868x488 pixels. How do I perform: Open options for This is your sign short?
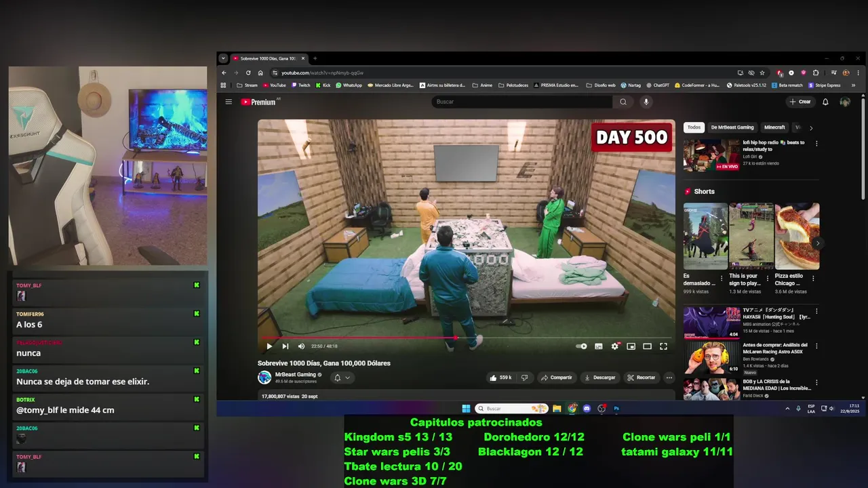(x=768, y=278)
